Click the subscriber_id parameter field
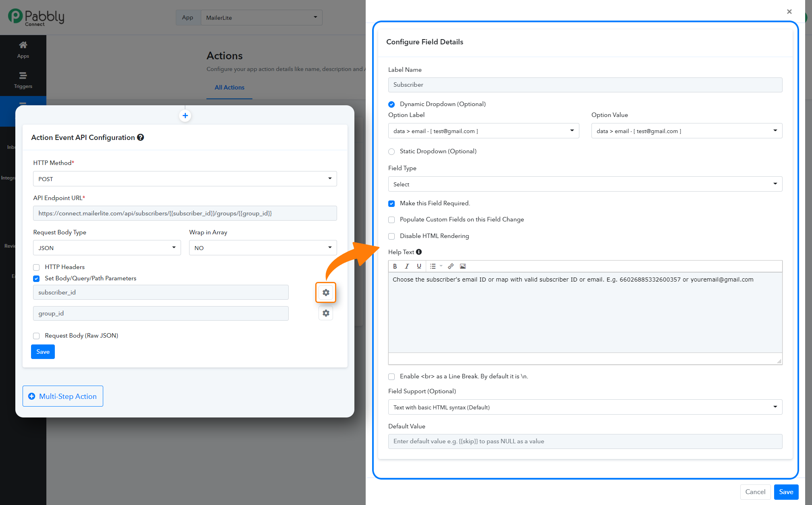The height and width of the screenshot is (505, 812). [x=161, y=292]
